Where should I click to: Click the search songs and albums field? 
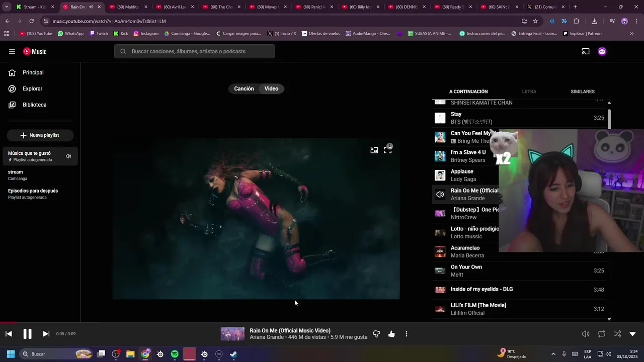194,51
